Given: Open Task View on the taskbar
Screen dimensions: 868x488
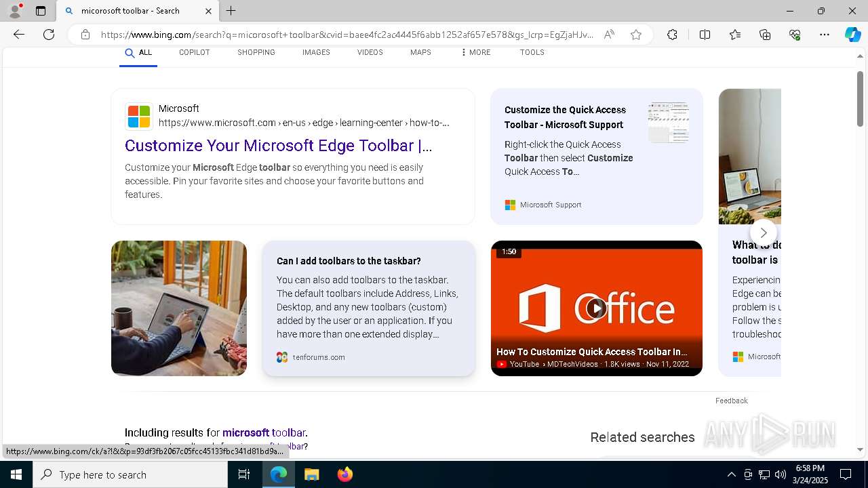Looking at the screenshot, I should coord(244,474).
